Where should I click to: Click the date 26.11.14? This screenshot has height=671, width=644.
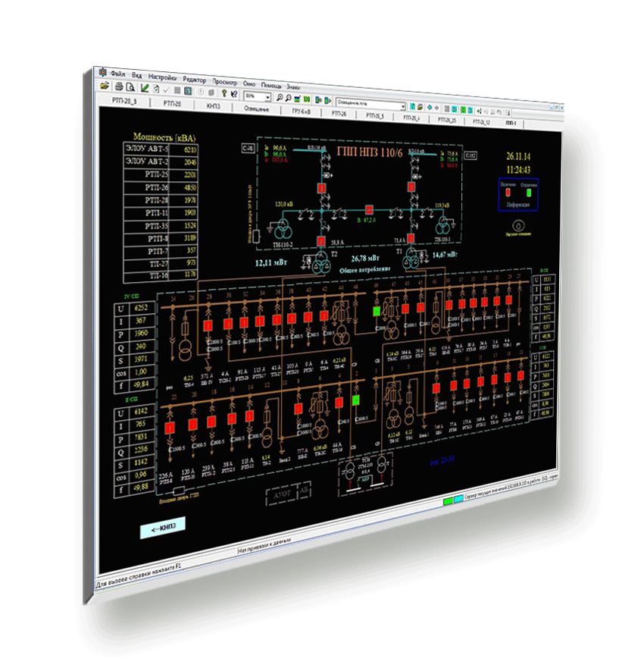(517, 155)
